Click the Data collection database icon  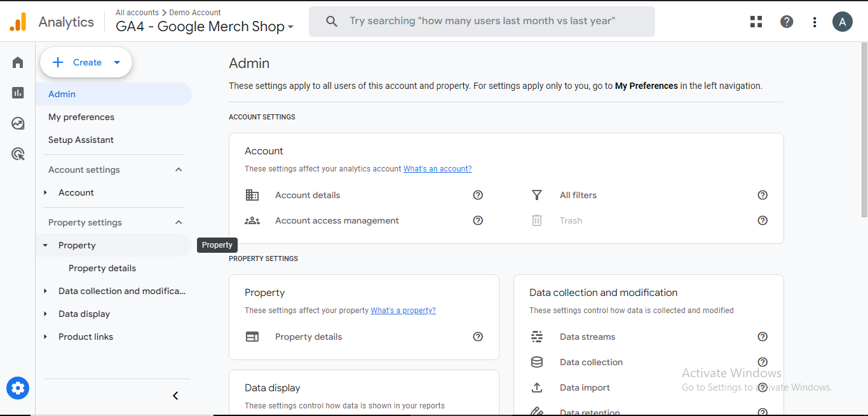click(537, 362)
